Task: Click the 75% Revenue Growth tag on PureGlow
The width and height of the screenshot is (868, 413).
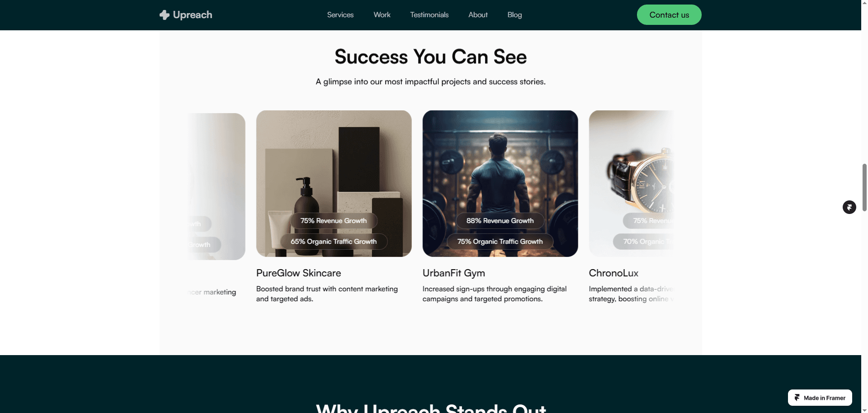Action: pos(334,221)
